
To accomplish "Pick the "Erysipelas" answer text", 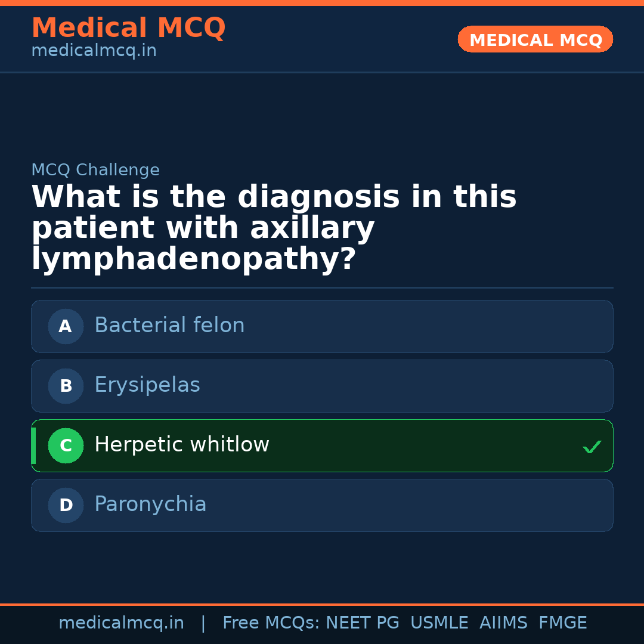I will pos(147,385).
